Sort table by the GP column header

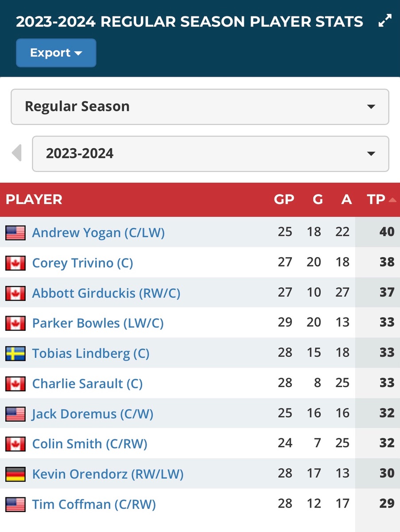284,199
